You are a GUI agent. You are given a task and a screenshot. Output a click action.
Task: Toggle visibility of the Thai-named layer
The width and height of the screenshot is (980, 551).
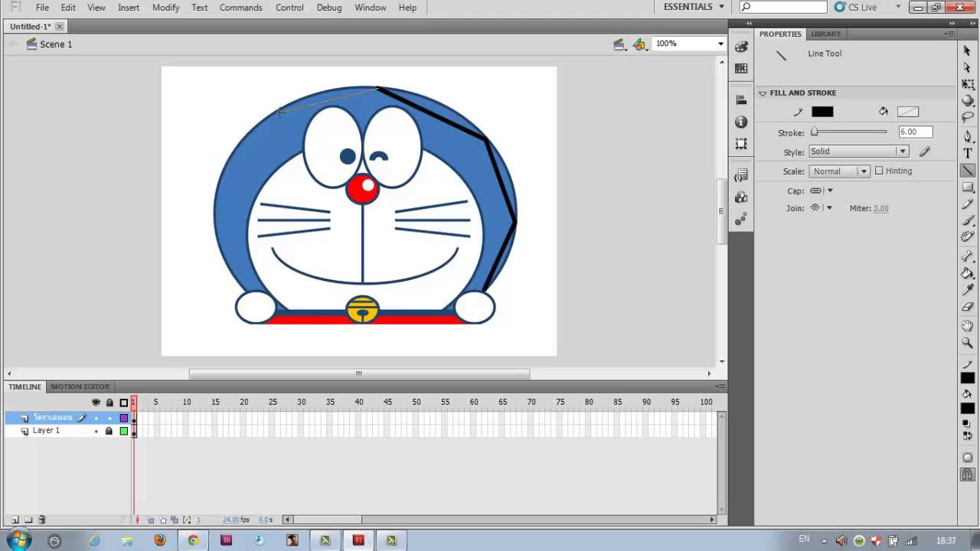coord(96,418)
